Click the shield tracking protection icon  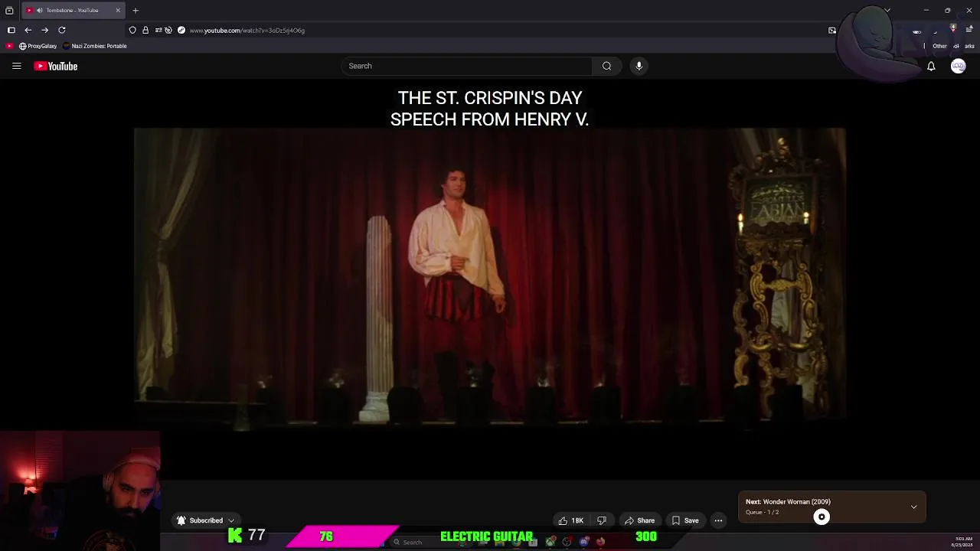132,30
